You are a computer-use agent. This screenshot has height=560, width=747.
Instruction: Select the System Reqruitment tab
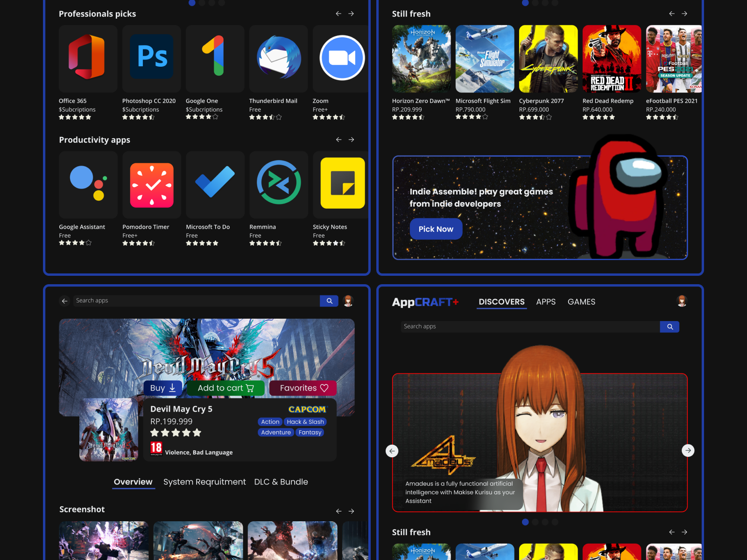point(204,482)
